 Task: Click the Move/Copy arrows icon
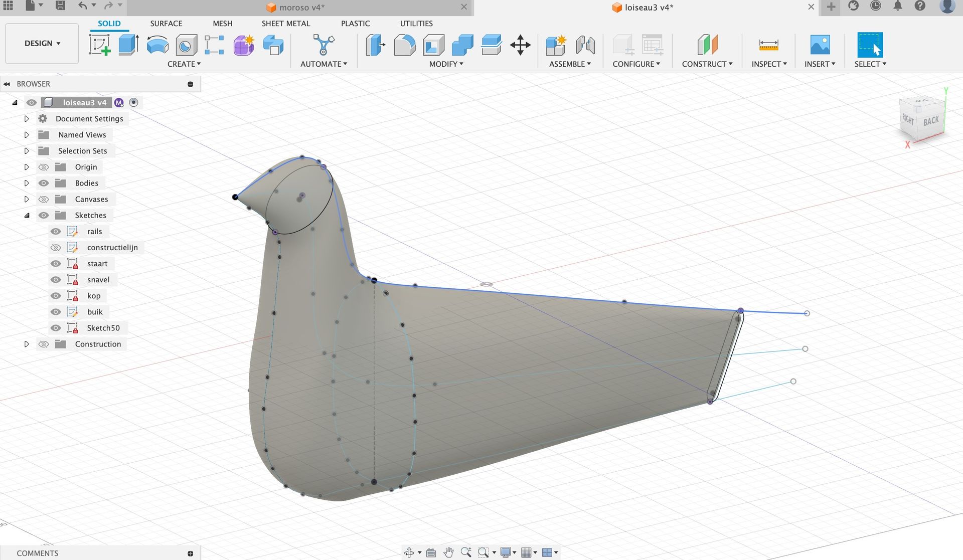520,45
